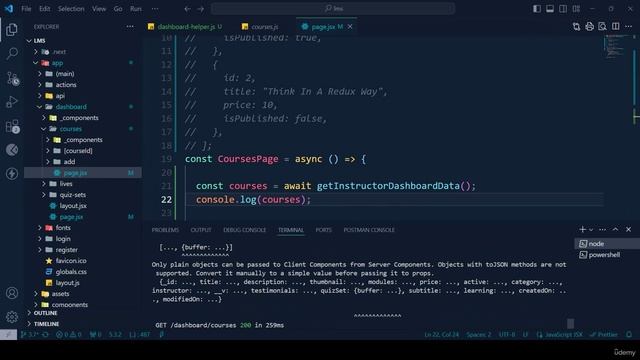
Task: Switch to the DEBUG CONSOLE tab
Action: click(x=244, y=230)
